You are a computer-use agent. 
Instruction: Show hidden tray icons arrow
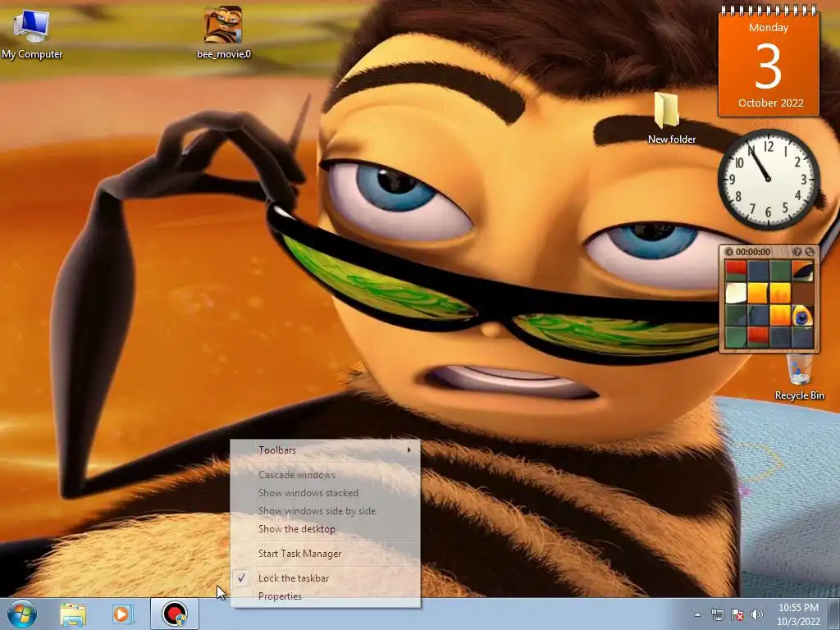[697, 614]
